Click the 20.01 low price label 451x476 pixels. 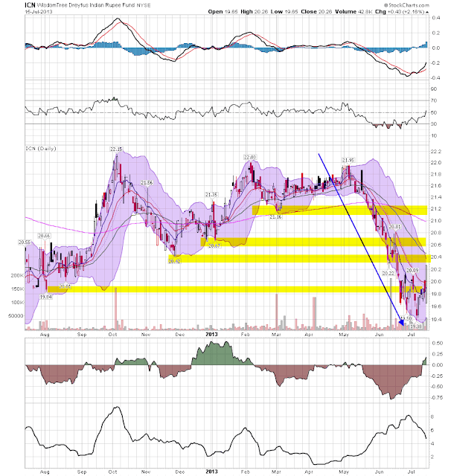65,286
